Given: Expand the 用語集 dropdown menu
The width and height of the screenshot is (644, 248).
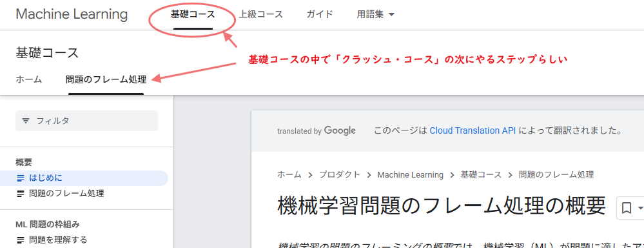Looking at the screenshot, I should (375, 14).
